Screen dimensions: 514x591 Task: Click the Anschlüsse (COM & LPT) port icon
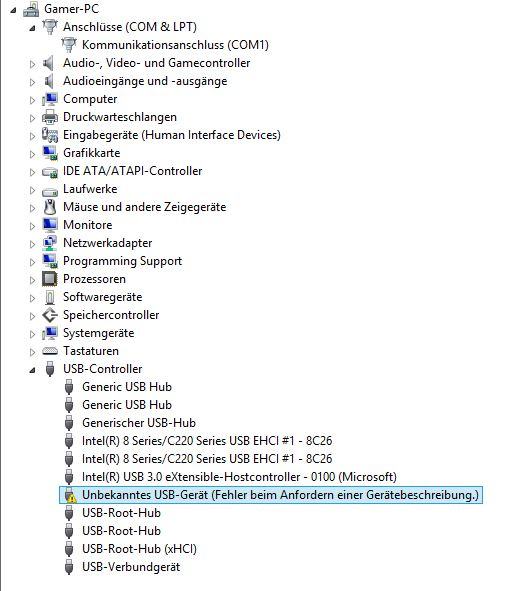click(x=50, y=27)
